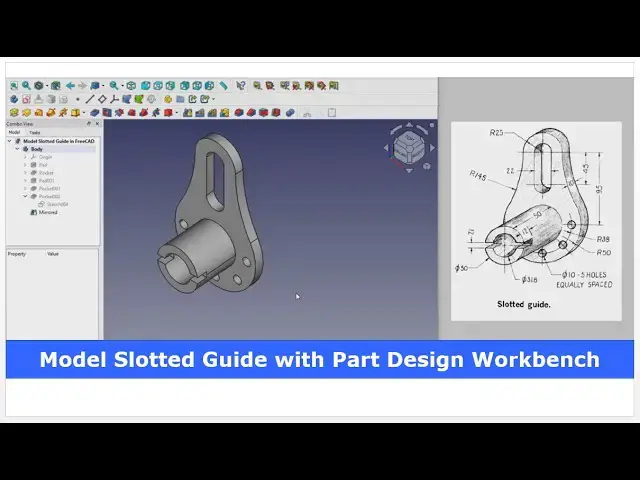This screenshot has height=480, width=640.
Task: Click the teal back navigation arrow
Action: (70, 86)
